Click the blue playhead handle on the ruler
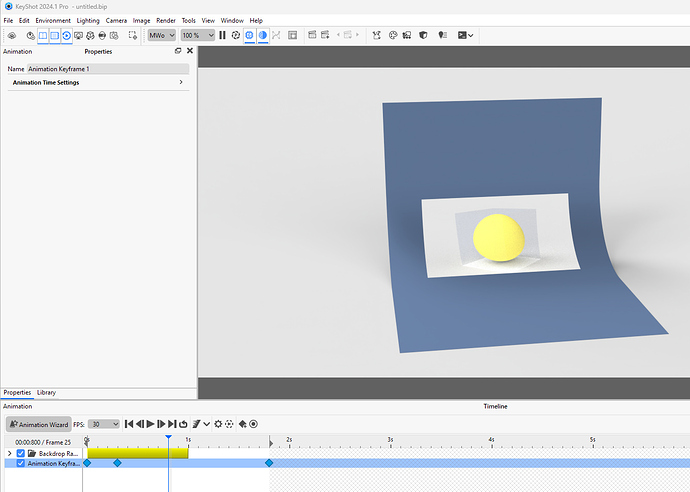The image size is (690, 492). (169, 437)
